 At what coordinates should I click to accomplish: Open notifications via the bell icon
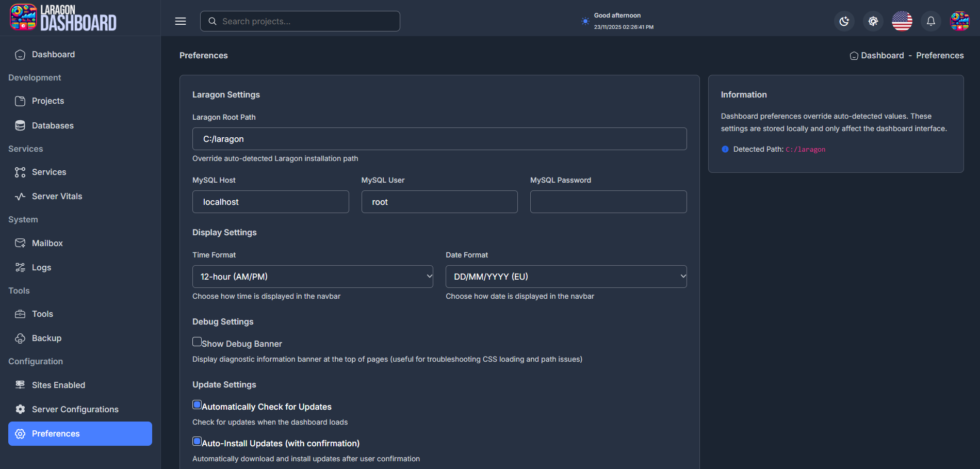[x=930, y=21]
